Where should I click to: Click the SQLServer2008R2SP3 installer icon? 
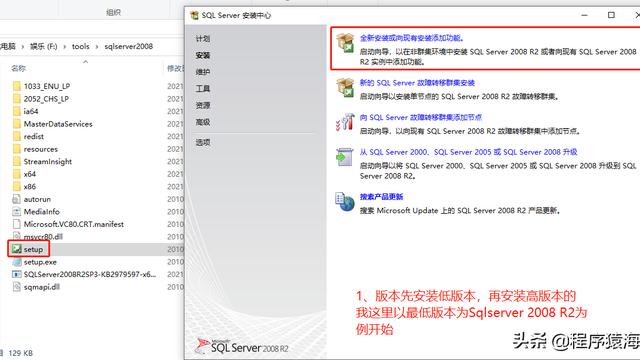[x=16, y=274]
